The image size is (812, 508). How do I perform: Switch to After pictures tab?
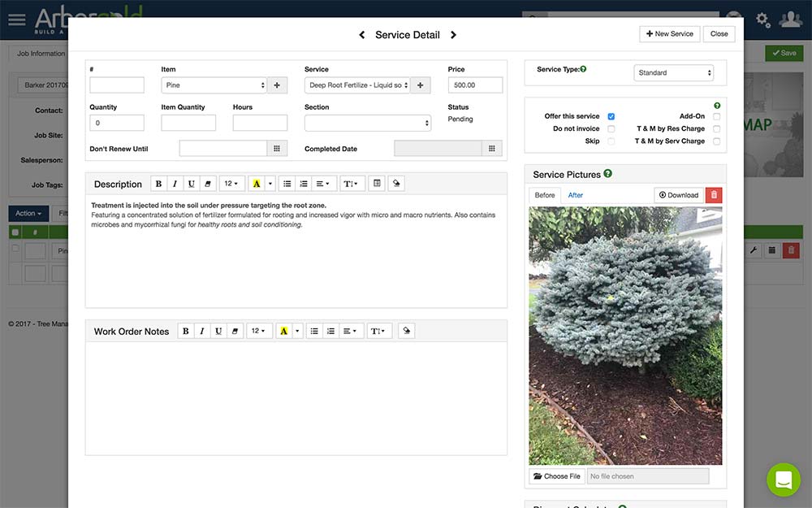tap(576, 195)
